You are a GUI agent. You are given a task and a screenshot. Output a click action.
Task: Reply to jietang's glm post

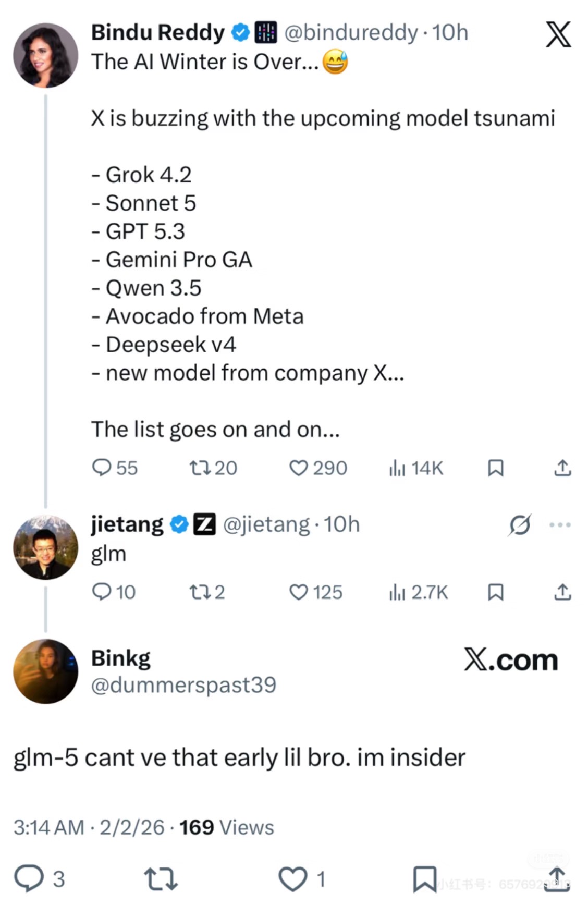pos(101,592)
